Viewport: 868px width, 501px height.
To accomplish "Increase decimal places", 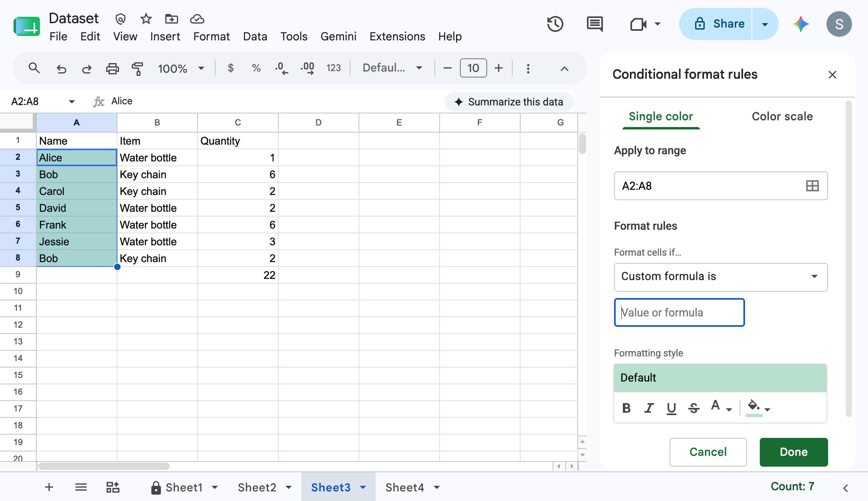I will [x=307, y=69].
